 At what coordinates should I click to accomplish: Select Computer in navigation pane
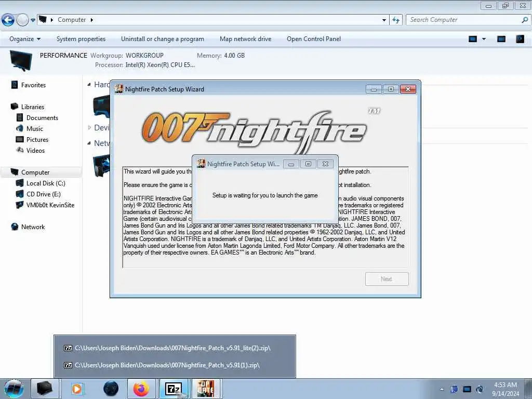coord(35,172)
